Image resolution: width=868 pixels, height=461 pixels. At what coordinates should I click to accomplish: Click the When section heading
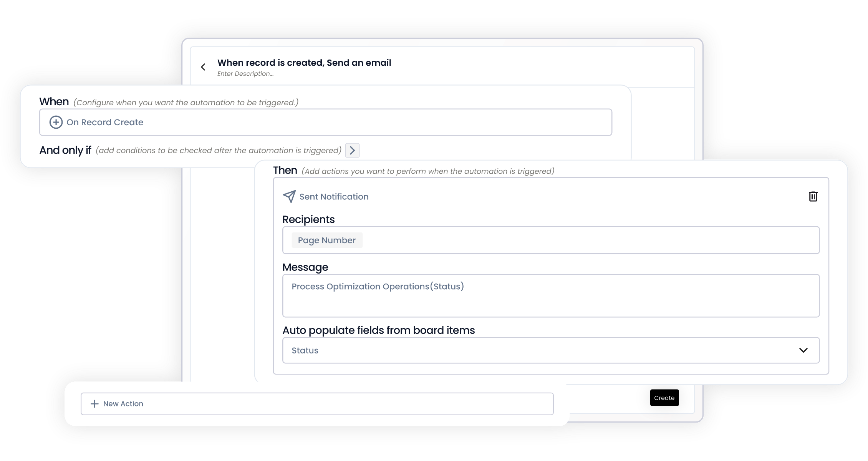point(54,102)
